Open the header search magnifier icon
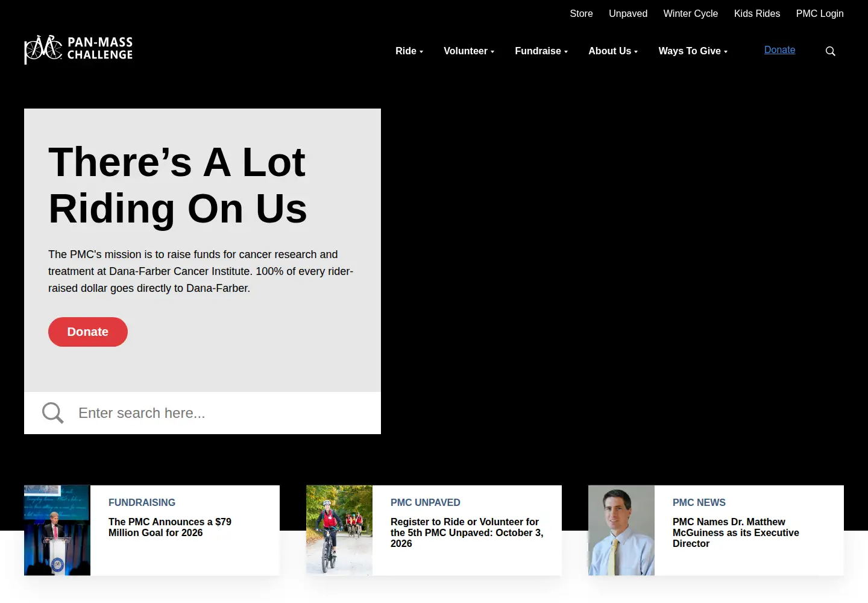This screenshot has width=868, height=603. pyautogui.click(x=830, y=51)
